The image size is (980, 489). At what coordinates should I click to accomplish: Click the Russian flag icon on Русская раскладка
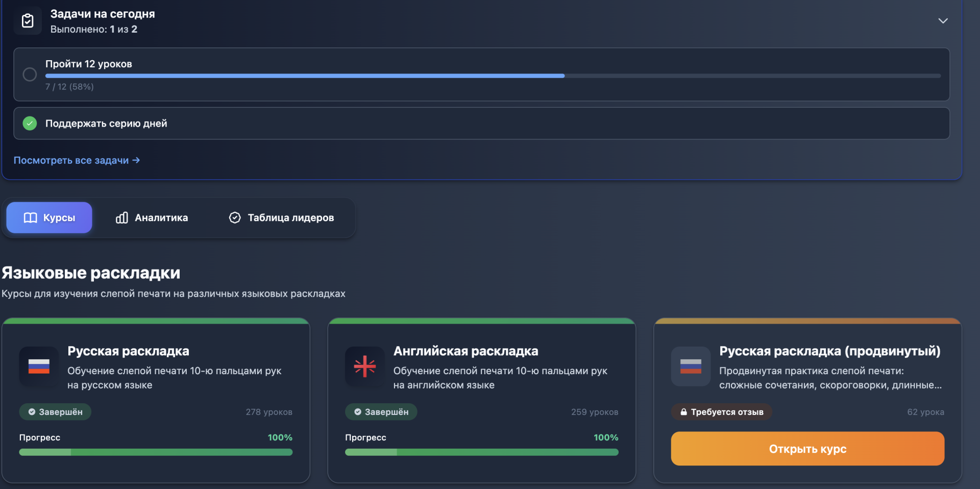(x=39, y=366)
